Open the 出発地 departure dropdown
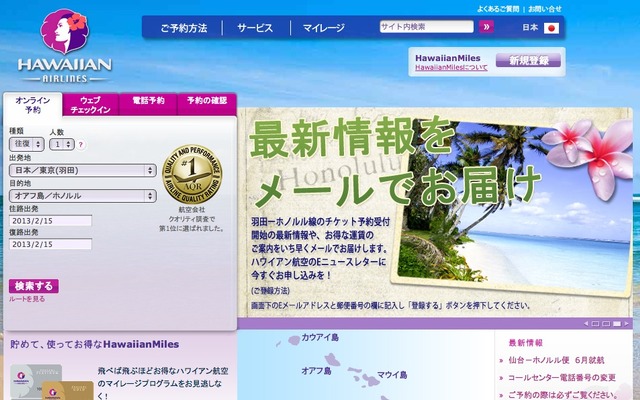This screenshot has height=400, width=640. coord(83,170)
